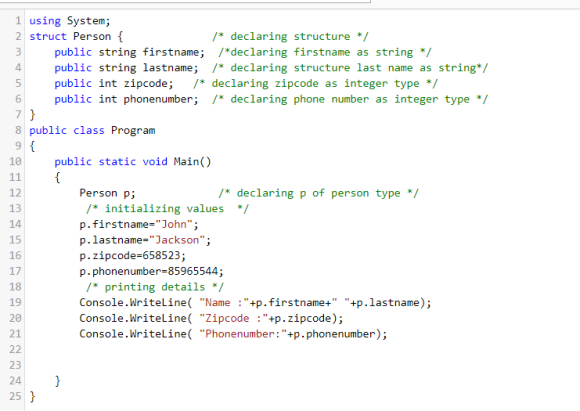Click the 'printing details' comment
This screenshot has height=411, width=580.
(155, 287)
